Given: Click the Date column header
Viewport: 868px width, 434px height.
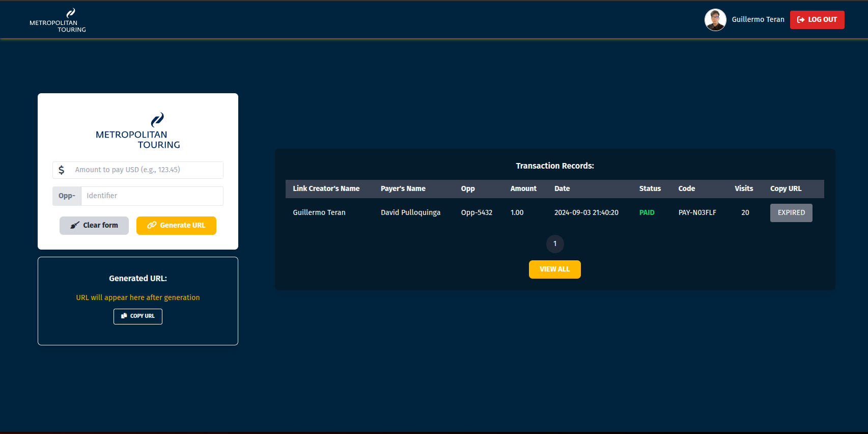Looking at the screenshot, I should click(x=562, y=188).
